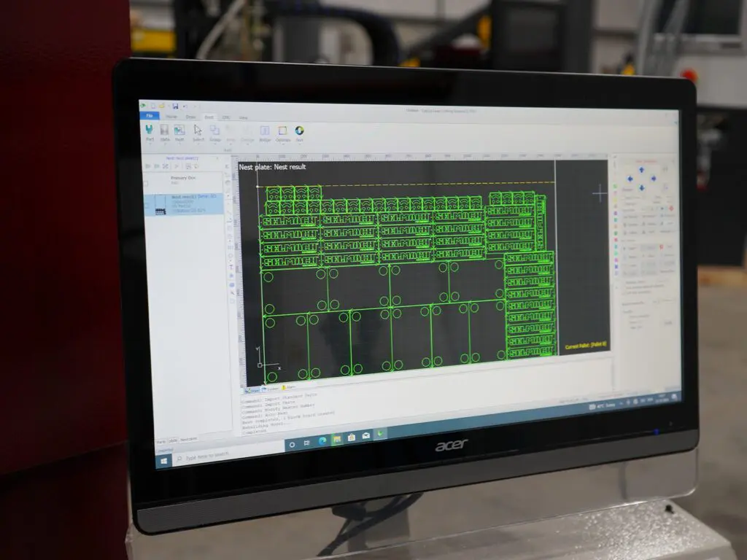Screen dimensions: 747x560
Task: Open Cortana circle on taskbar
Action: 292,444
